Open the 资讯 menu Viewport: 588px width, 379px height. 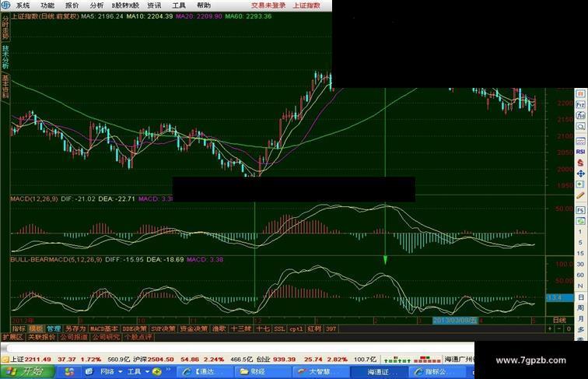(x=154, y=5)
